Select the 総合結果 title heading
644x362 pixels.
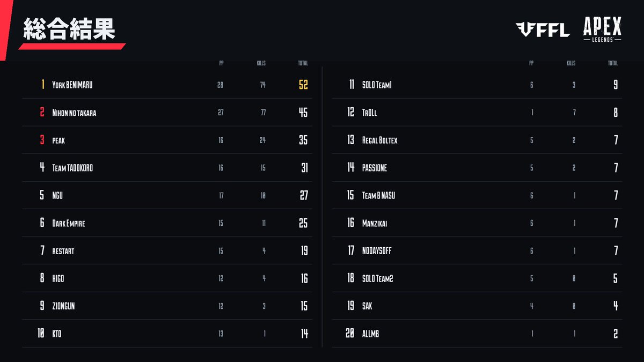click(69, 30)
